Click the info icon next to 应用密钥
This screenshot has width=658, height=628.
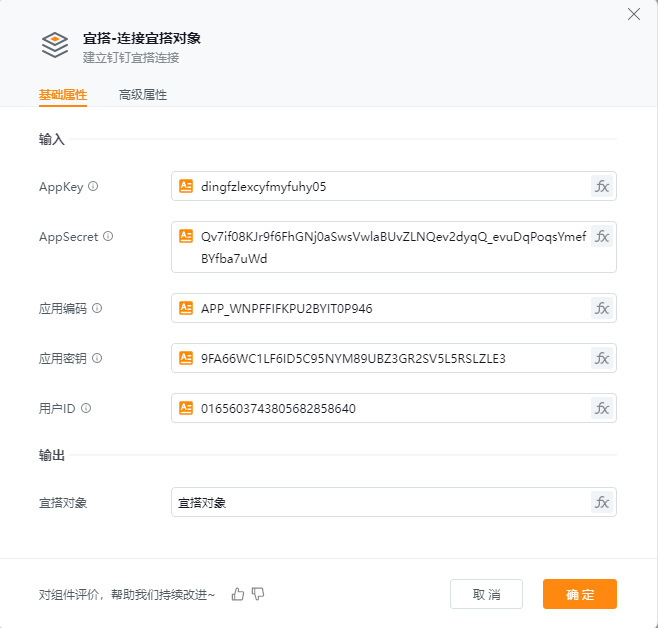pos(97,358)
